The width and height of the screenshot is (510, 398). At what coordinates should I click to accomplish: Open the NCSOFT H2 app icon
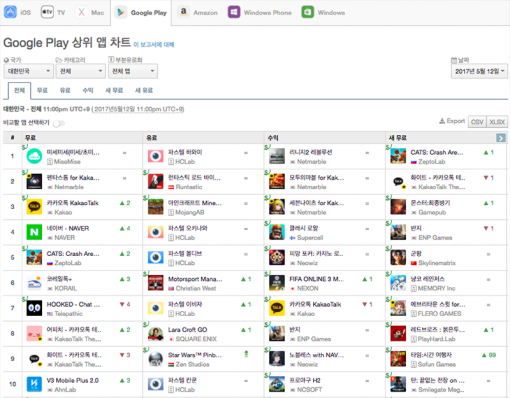[277, 384]
